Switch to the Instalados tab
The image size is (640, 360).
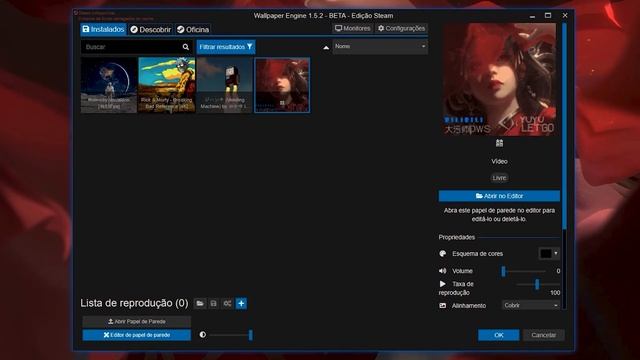(103, 29)
